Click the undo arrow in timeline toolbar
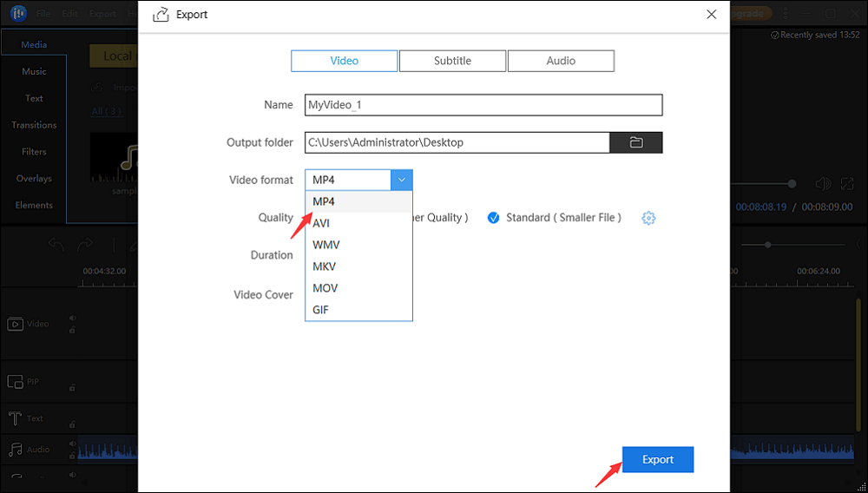This screenshot has height=493, width=868. pos(56,246)
